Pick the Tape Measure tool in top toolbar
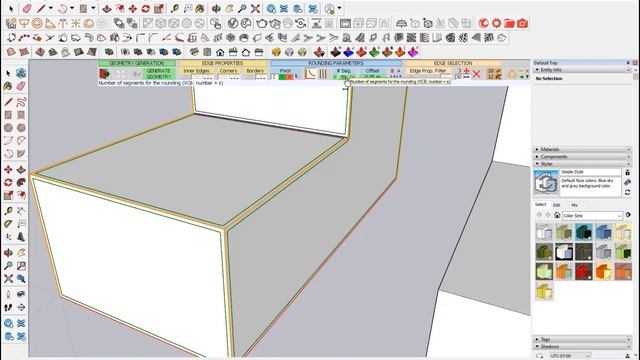This screenshot has height=360, width=640. click(x=175, y=8)
